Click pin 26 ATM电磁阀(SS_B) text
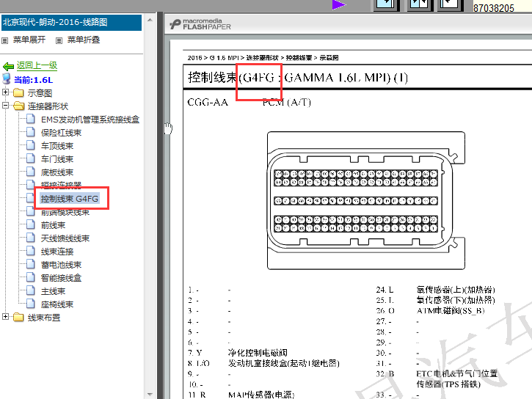 pyautogui.click(x=451, y=311)
